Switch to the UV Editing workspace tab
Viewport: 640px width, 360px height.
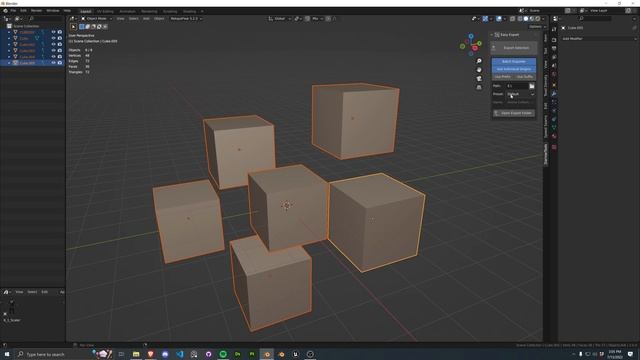[105, 11]
